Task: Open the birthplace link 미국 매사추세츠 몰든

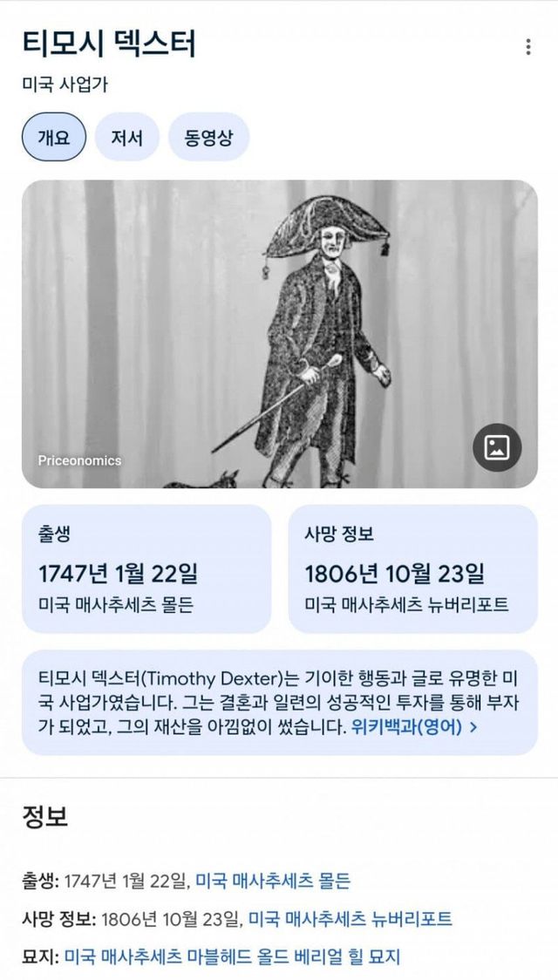Action: [x=273, y=881]
